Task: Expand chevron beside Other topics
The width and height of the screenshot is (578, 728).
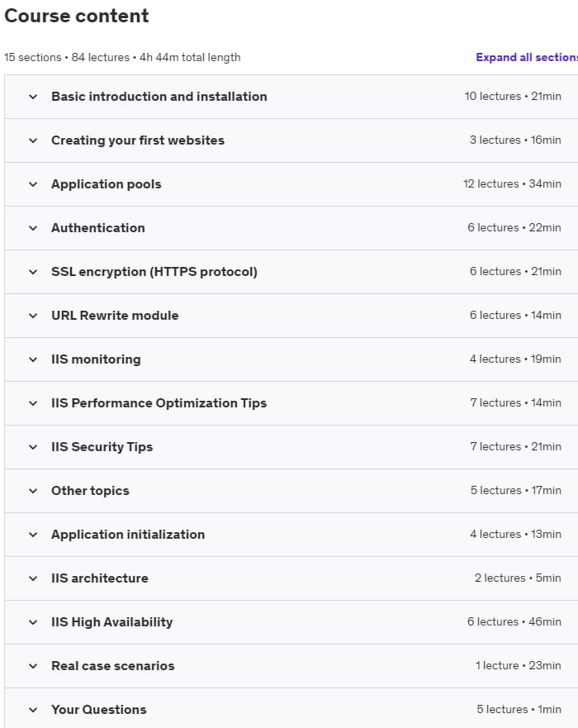Action: point(33,491)
